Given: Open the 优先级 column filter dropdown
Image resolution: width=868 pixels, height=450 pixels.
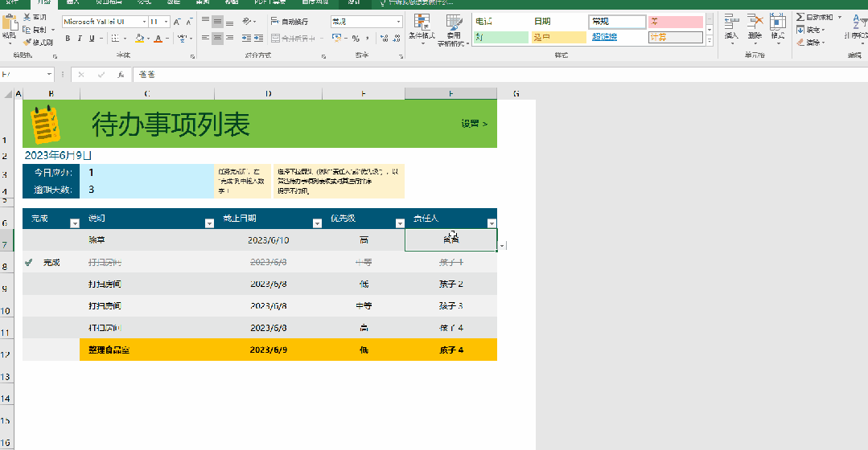Looking at the screenshot, I should 400,223.
